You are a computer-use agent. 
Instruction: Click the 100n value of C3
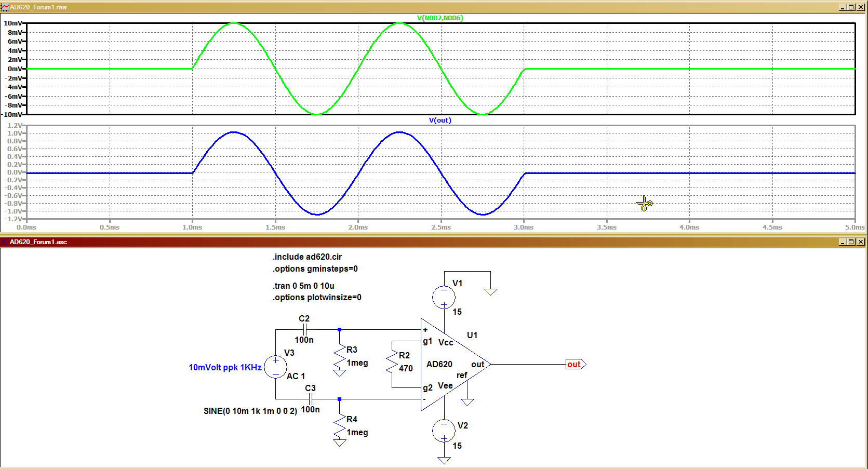tap(310, 409)
